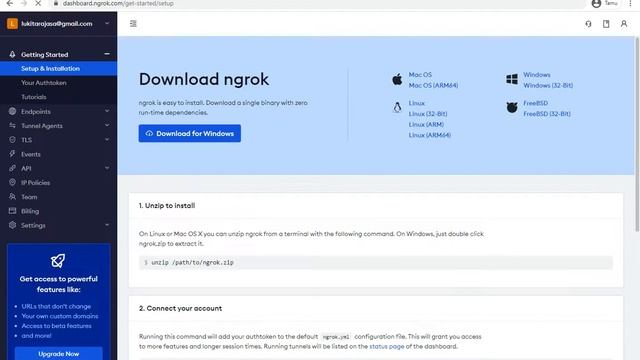This screenshot has width=640, height=360.
Task: Click the support headset icon
Action: (588, 24)
